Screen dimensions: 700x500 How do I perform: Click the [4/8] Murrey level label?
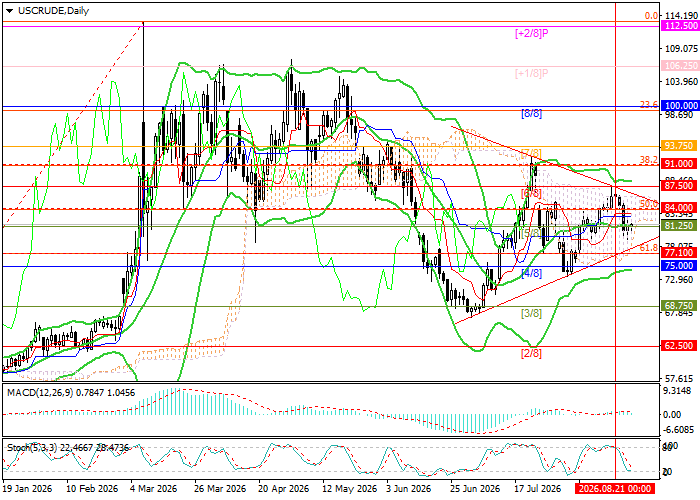tap(531, 273)
